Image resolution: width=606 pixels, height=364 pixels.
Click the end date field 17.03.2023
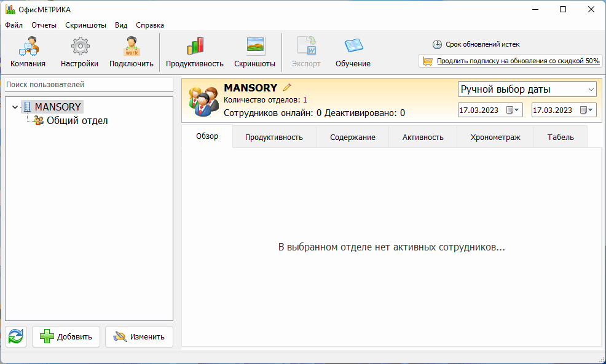point(553,110)
